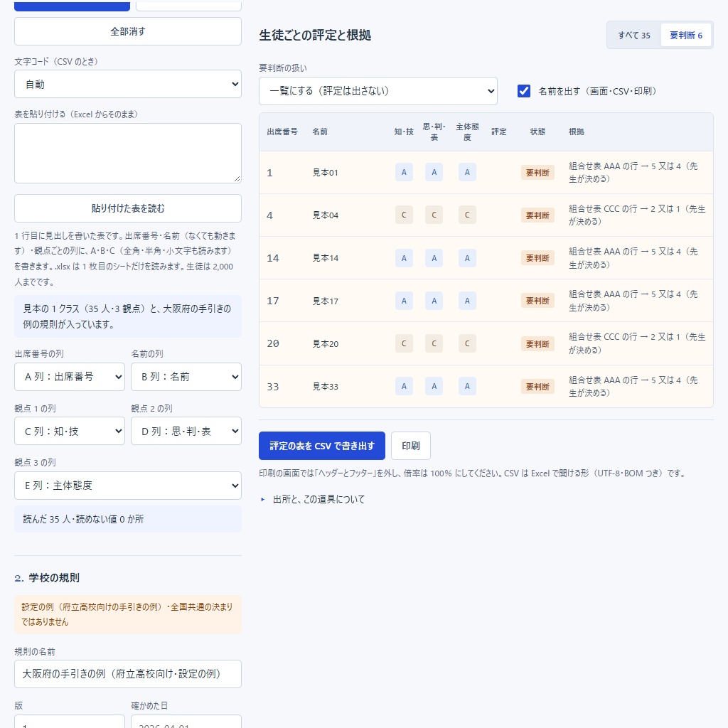Click the 印刷 button
The image size is (728, 728).
tap(410, 446)
